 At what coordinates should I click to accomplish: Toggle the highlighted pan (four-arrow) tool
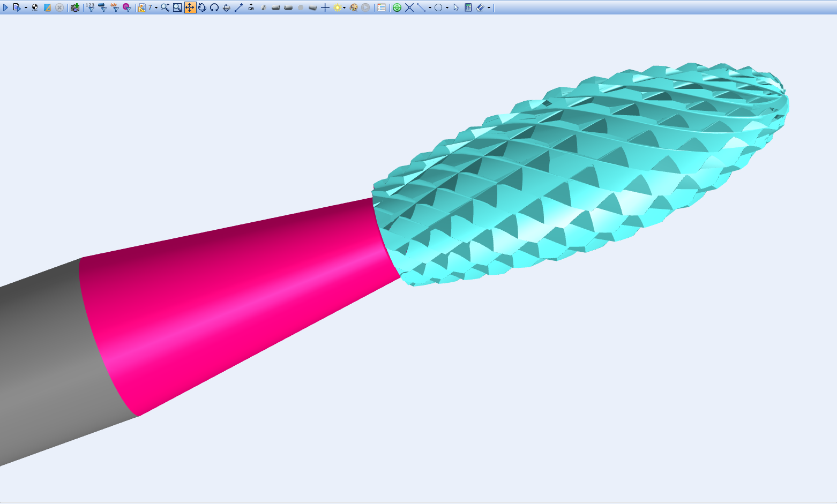pyautogui.click(x=190, y=7)
